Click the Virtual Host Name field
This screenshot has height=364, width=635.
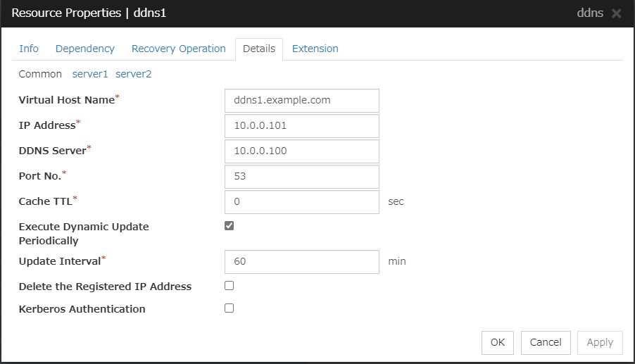(x=301, y=100)
